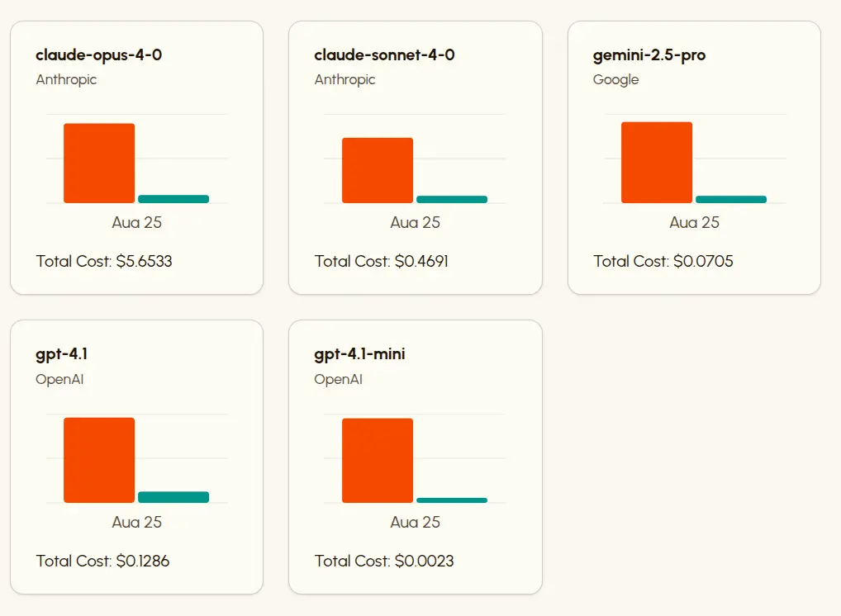Select the orange bar in gpt-4.1 chart
Image resolution: width=841 pixels, height=616 pixels.
tap(99, 460)
